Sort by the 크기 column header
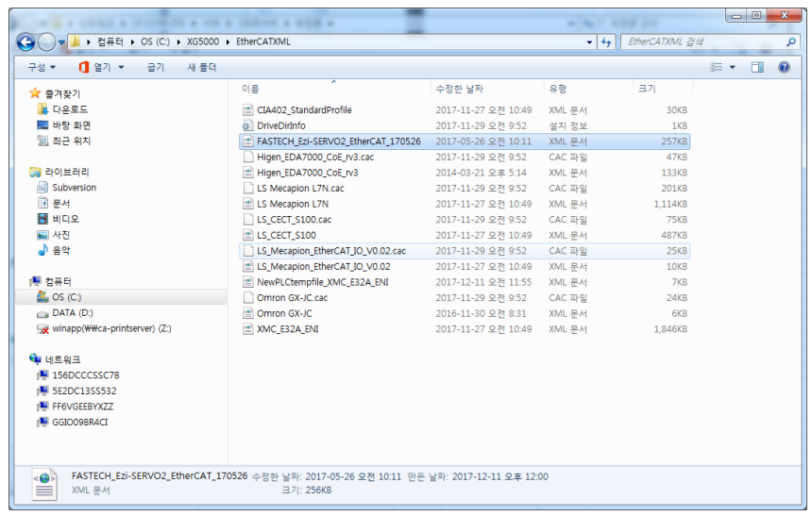Screen dimensions: 812x516 coord(662,89)
